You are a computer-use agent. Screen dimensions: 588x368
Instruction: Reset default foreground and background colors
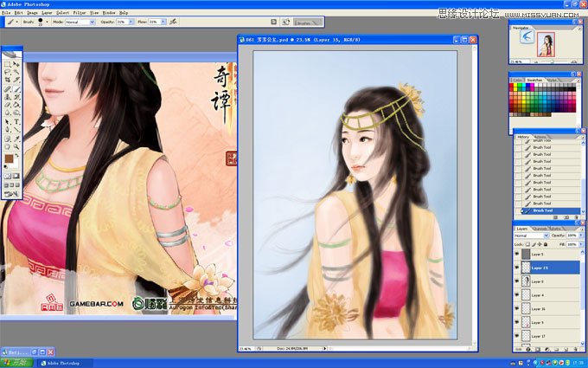(6, 167)
